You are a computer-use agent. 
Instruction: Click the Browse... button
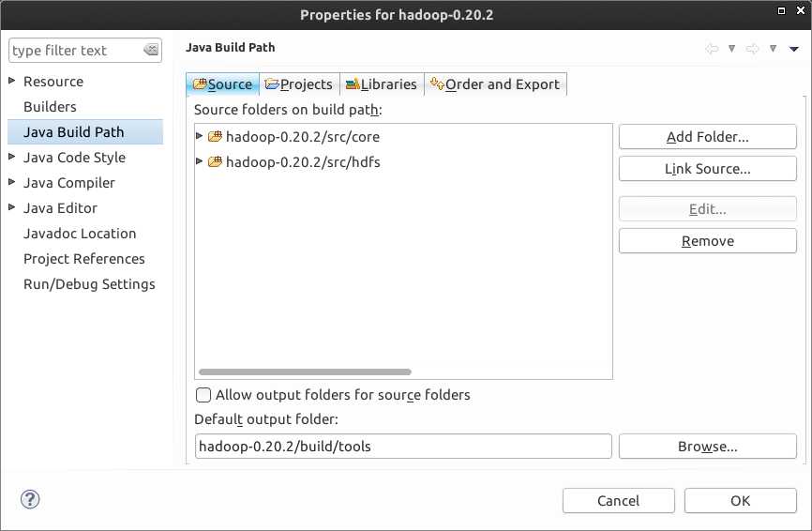pos(707,447)
